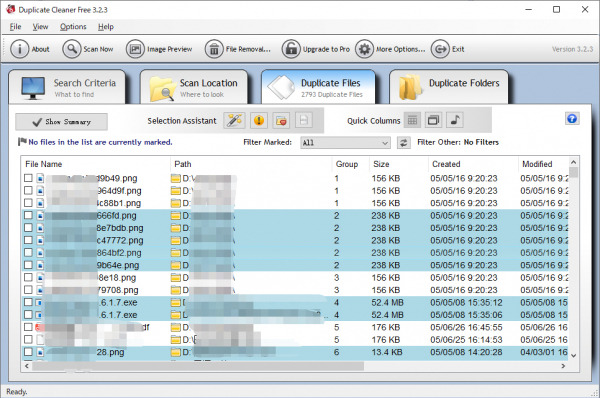The image size is (600, 398).
Task: Click the Exit toolbar button
Action: [x=448, y=49]
